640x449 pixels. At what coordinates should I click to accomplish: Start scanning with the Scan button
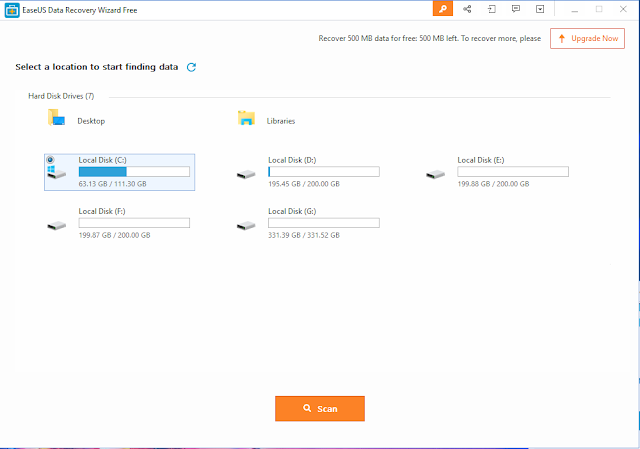coord(320,408)
